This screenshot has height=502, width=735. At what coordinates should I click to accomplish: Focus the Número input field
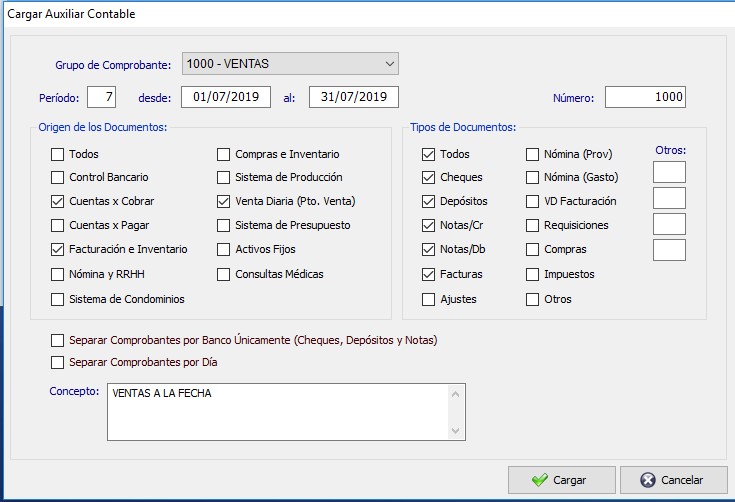[x=645, y=97]
